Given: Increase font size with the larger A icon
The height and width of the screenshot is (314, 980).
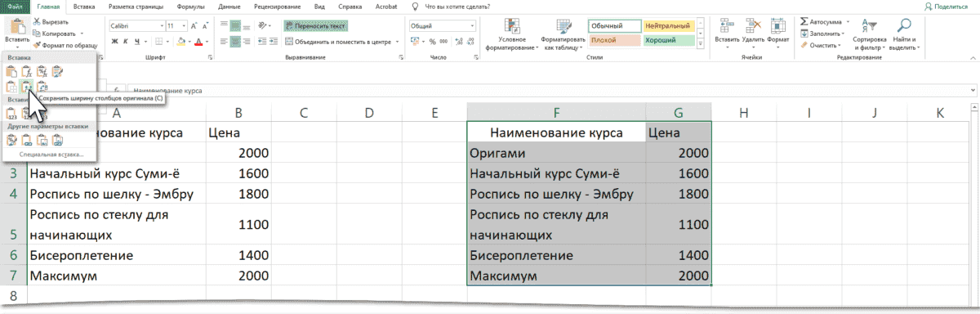Looking at the screenshot, I should (194, 26).
